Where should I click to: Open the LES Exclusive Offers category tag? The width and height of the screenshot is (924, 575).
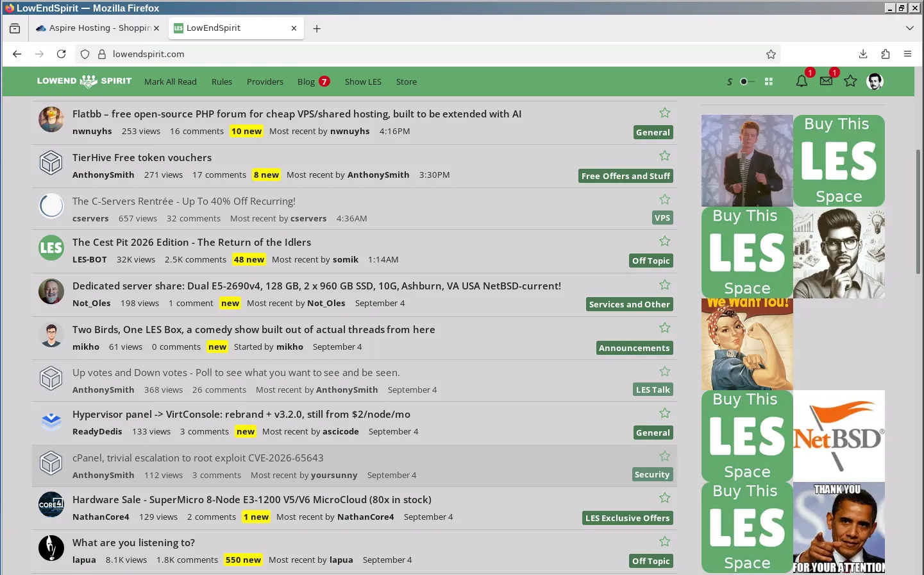coord(628,518)
